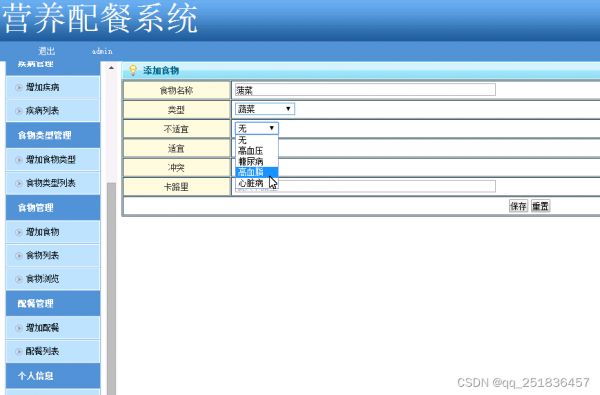Select highlighted 高血脂 from the dropdown list
The image size is (600, 395).
pyautogui.click(x=257, y=172)
